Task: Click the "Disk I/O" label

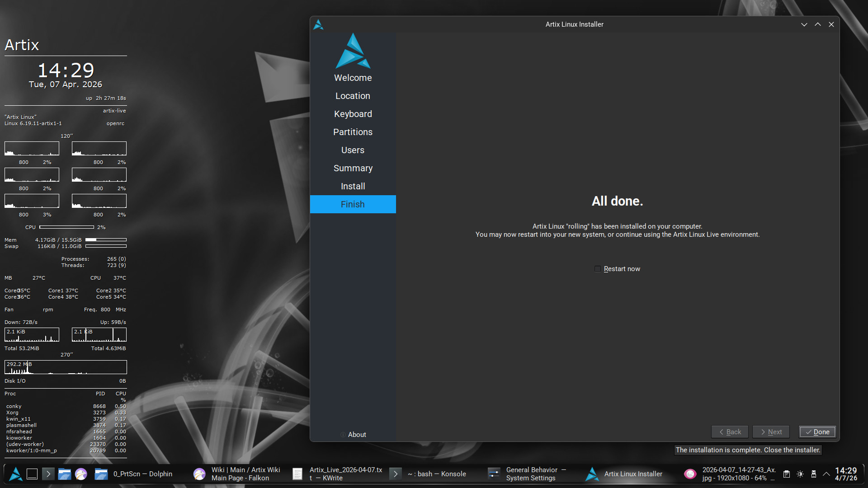Action: coord(15,381)
